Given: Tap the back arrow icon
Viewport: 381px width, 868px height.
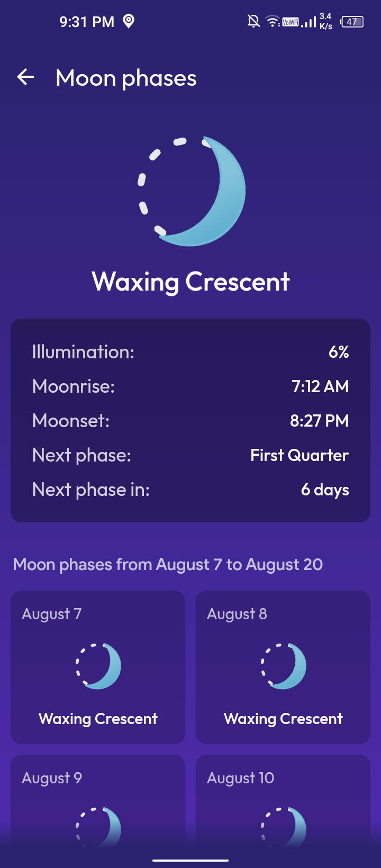Looking at the screenshot, I should tap(25, 77).
